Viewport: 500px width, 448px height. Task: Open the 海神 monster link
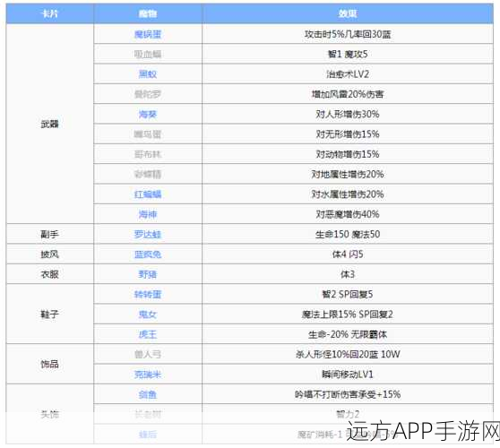pos(148,214)
